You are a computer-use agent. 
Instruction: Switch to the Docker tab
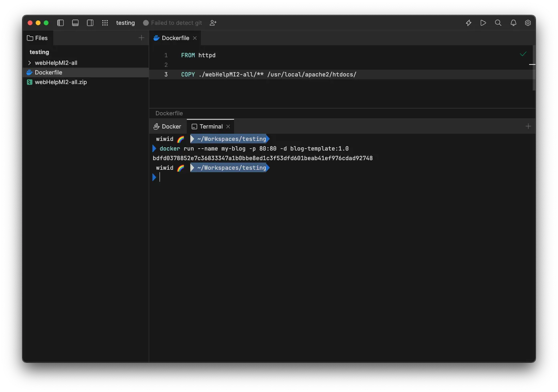tap(168, 127)
